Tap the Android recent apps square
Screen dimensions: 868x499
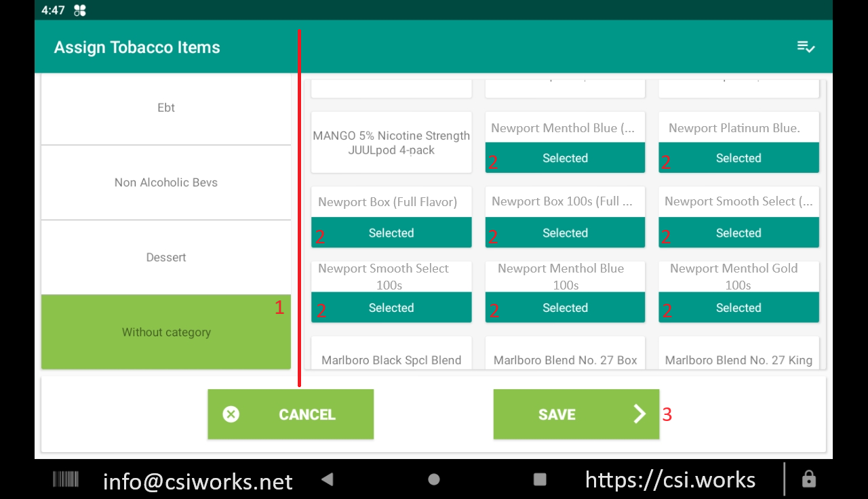pos(540,479)
